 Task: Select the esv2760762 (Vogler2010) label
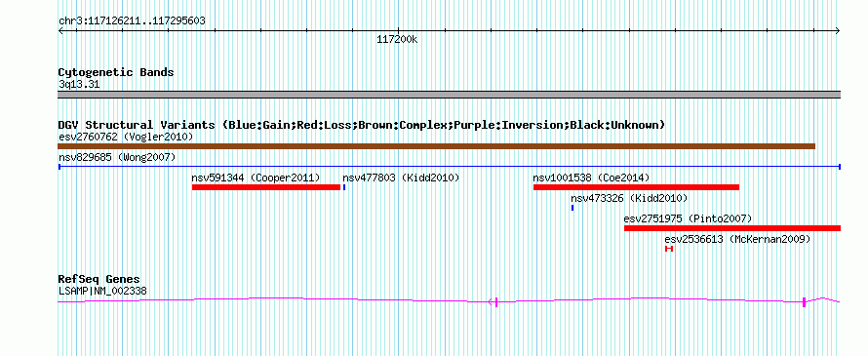point(126,137)
